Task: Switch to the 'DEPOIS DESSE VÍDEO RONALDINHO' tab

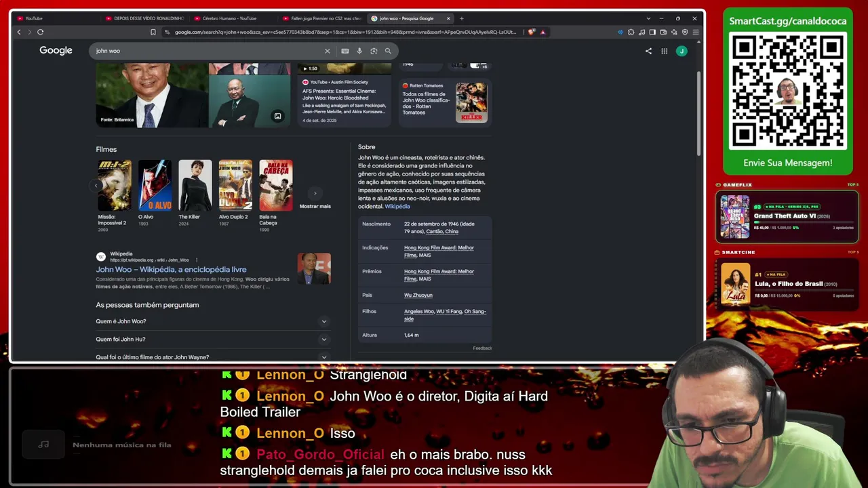Action: click(x=144, y=18)
